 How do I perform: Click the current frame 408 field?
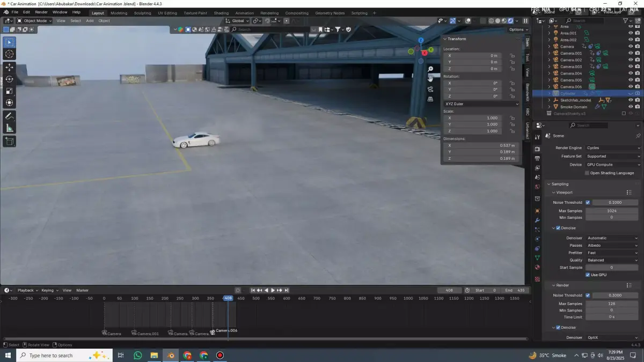pos(449,290)
